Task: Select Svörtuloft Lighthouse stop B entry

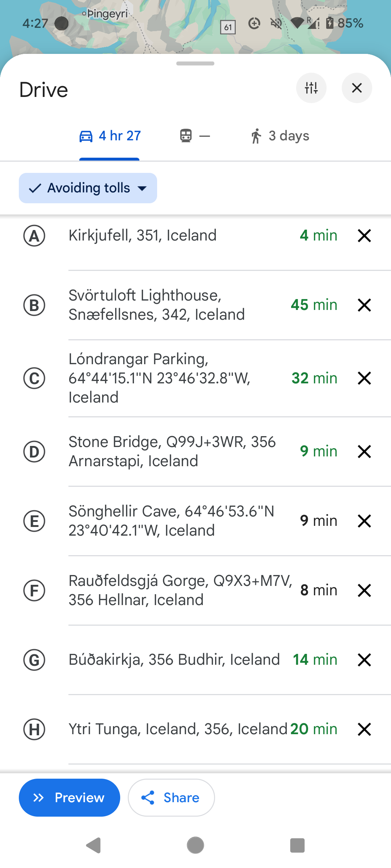Action: point(156,305)
